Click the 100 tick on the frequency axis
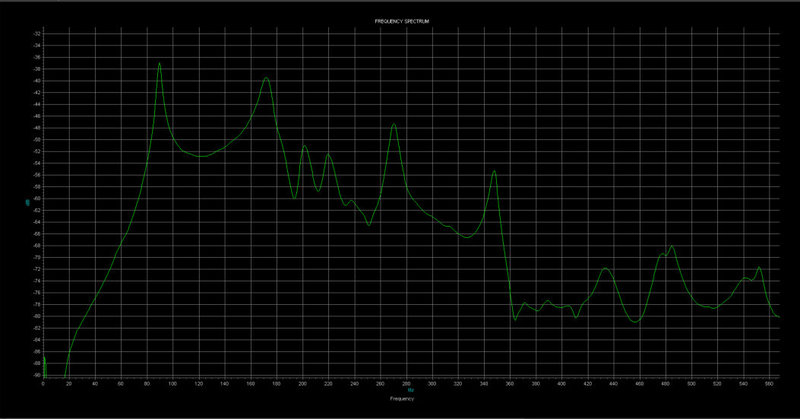Image resolution: width=800 pixels, height=419 pixels. coord(172,384)
